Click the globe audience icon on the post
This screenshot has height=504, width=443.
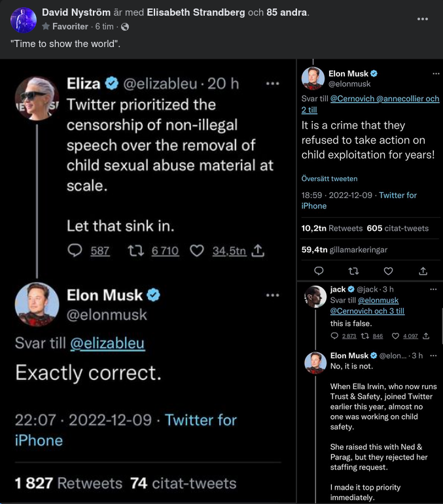(x=125, y=27)
